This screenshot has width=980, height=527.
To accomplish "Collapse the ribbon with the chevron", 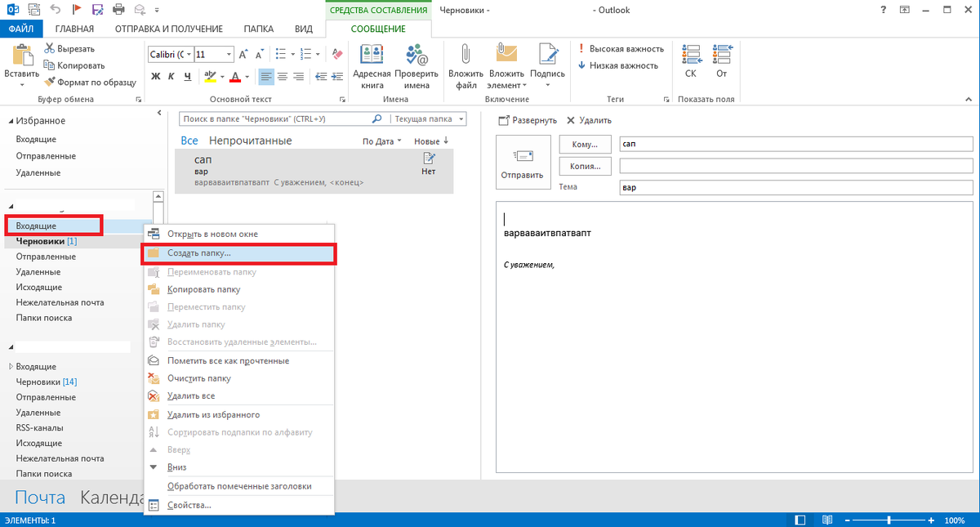I will tap(968, 100).
